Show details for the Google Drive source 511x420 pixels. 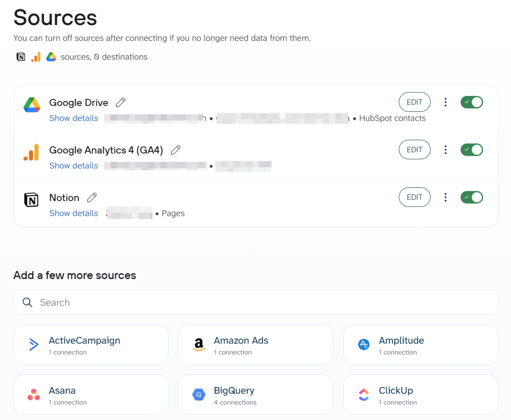click(x=73, y=118)
